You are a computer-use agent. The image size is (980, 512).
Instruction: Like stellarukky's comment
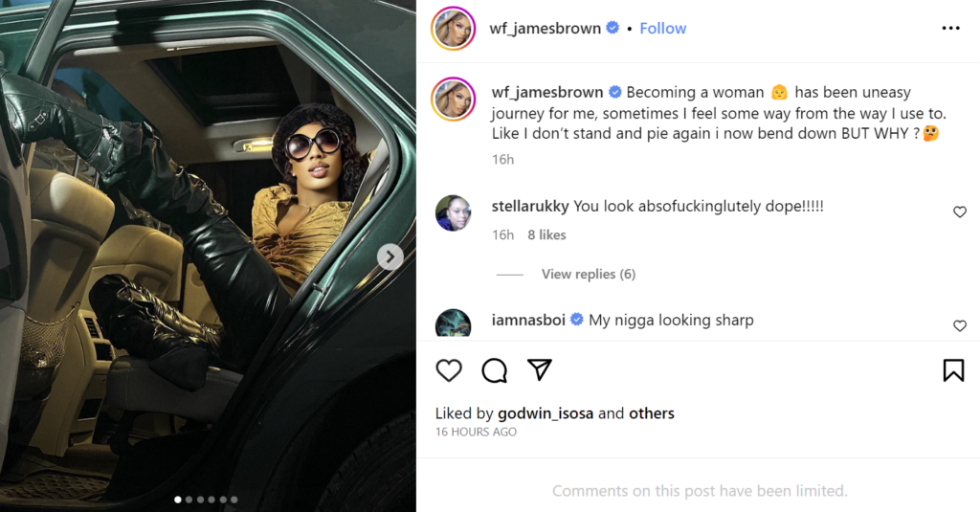coord(960,212)
